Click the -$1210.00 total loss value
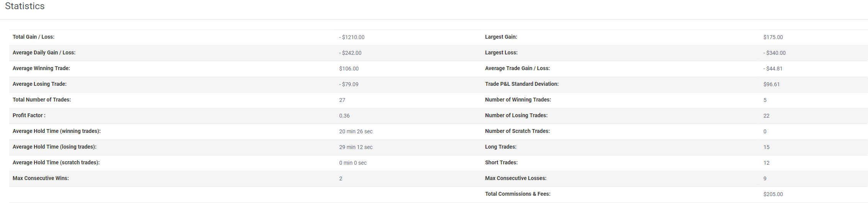Image resolution: width=868 pixels, height=203 pixels. click(x=351, y=37)
